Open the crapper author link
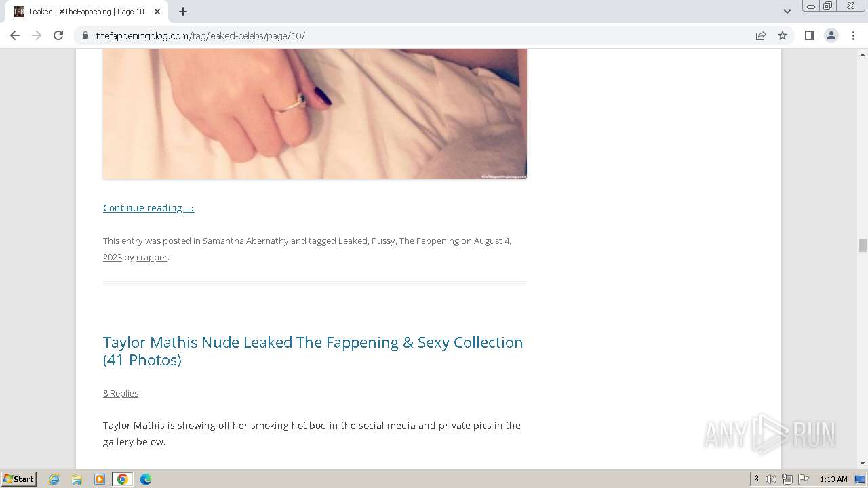 click(152, 257)
